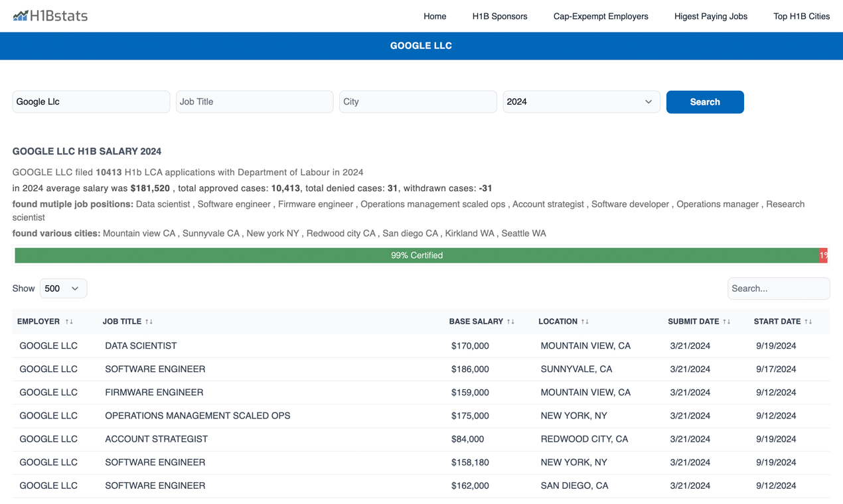Screen dimensions: 843x504
Task: Click the $158,180 salary cell
Action: coord(470,462)
